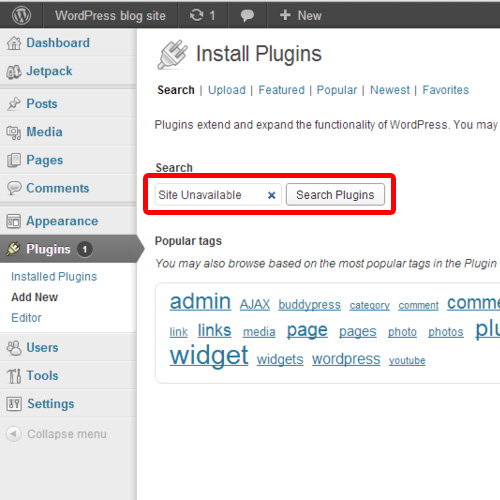Click Collapse menu text

[67, 434]
